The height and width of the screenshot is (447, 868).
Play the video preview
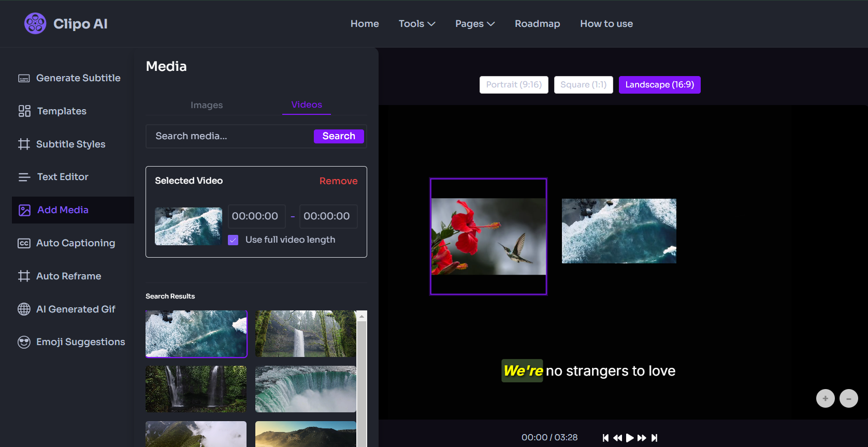tap(630, 438)
